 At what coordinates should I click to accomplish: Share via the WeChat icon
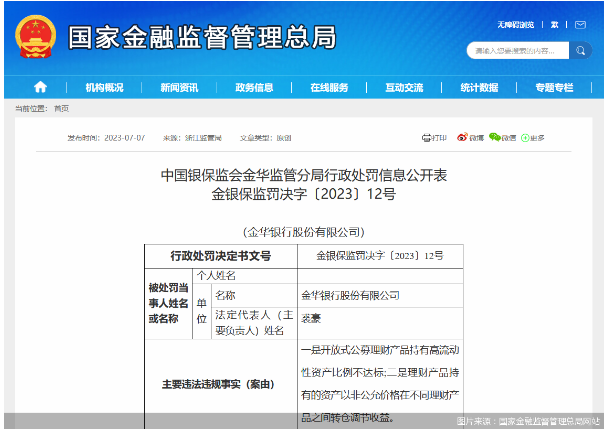pyautogui.click(x=494, y=137)
